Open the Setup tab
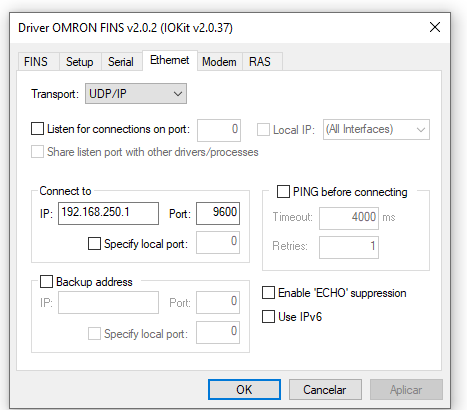The height and width of the screenshot is (410, 467). coord(80,62)
